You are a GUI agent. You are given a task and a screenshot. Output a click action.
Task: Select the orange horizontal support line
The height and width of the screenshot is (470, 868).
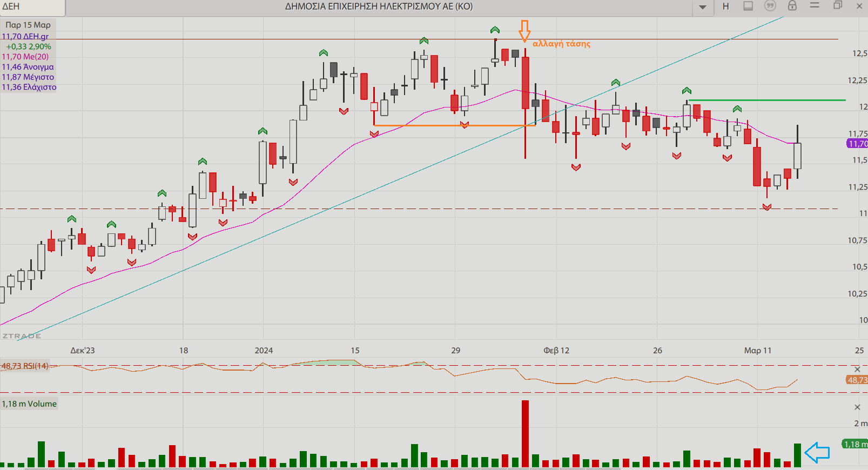coord(454,125)
